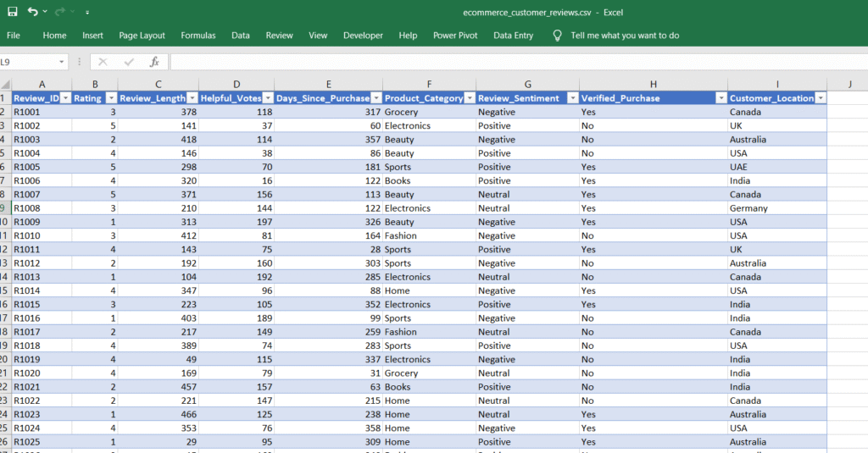Image resolution: width=868 pixels, height=453 pixels.
Task: Open Rating column filter dropdown
Action: (111, 98)
